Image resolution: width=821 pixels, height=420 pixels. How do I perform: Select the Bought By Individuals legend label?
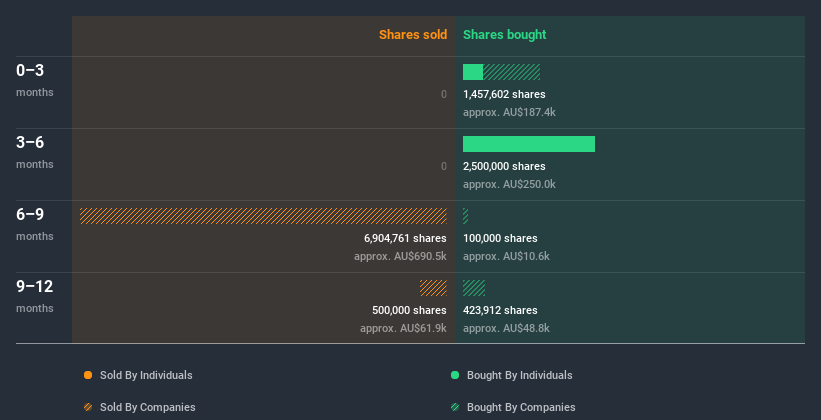click(x=519, y=375)
